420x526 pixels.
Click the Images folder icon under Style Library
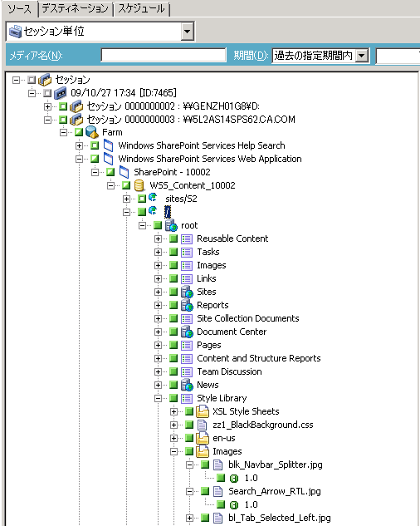pyautogui.click(x=203, y=451)
